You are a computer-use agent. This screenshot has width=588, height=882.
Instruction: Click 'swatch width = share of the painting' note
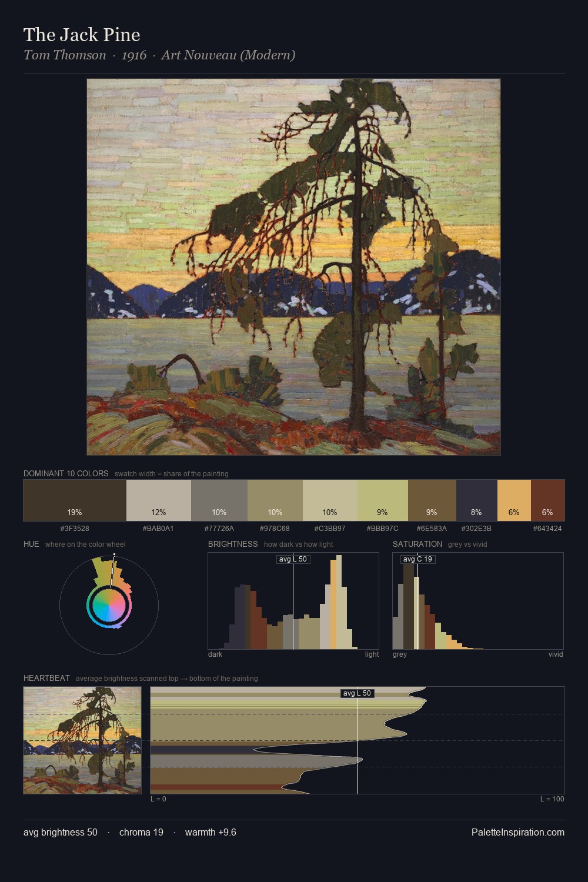[x=172, y=474]
